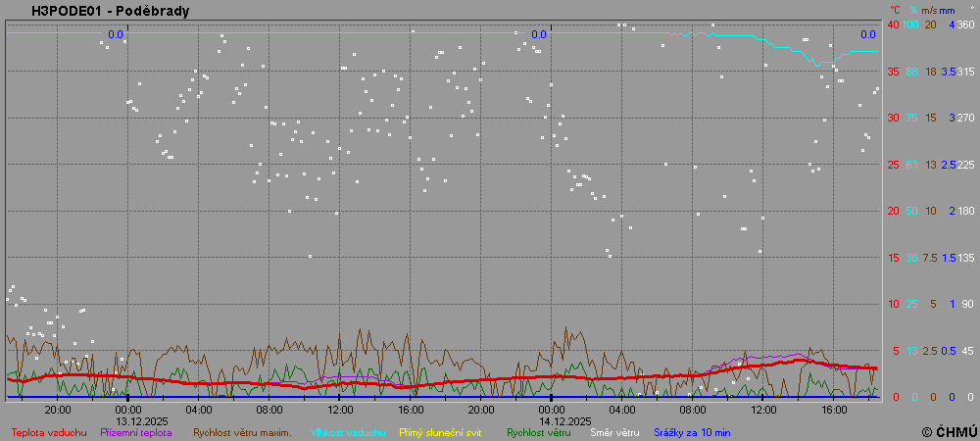Click the first 20:00 time axis label
Screen dimensions: 980x441
click(58, 409)
